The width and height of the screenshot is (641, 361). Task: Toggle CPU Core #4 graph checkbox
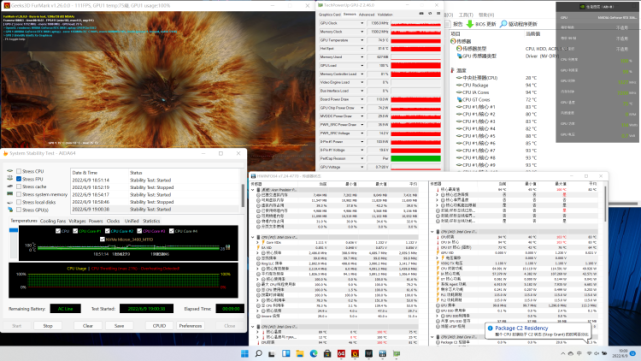[x=171, y=231]
